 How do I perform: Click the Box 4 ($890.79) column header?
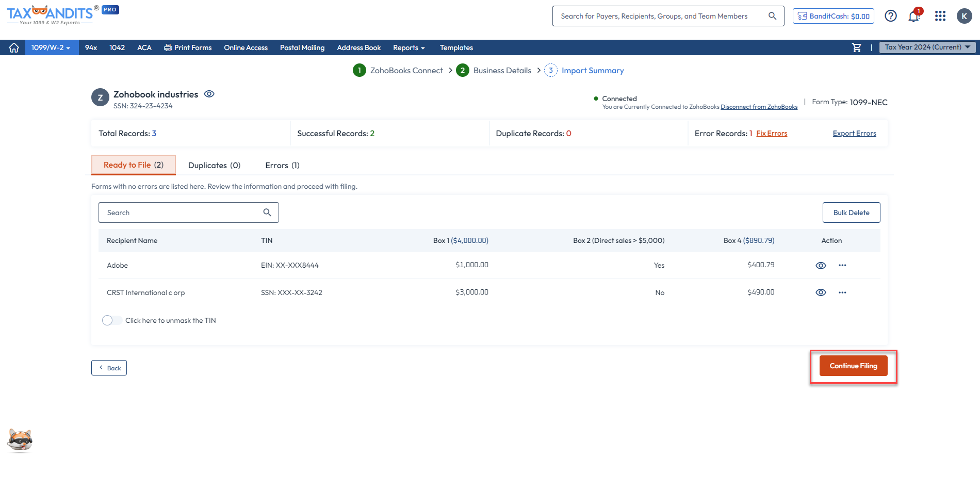749,240
